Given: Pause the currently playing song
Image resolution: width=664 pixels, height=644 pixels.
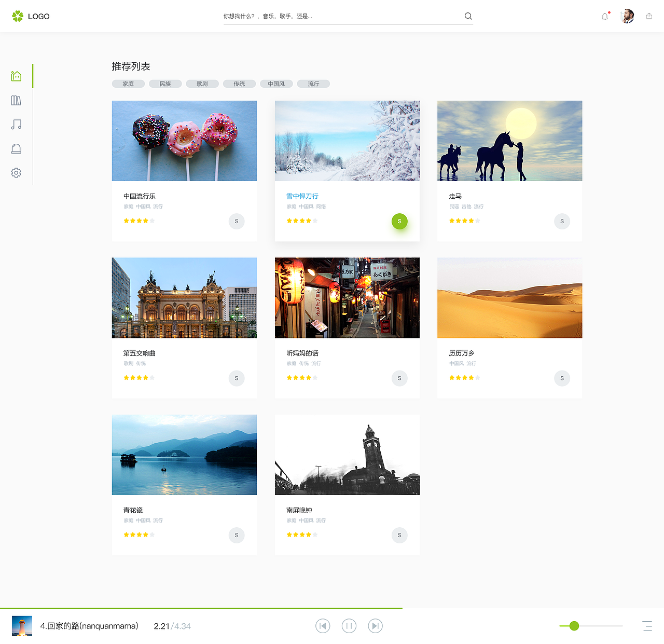Looking at the screenshot, I should [x=349, y=626].
